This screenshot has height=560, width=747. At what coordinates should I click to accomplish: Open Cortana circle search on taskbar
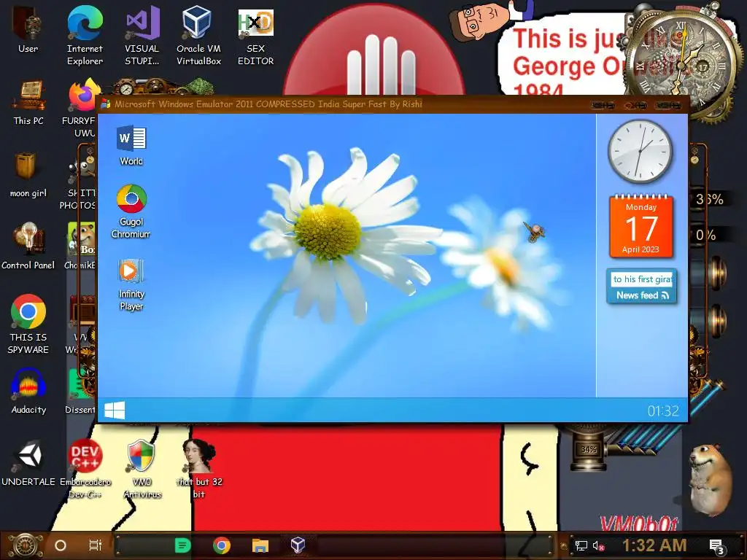(61, 545)
